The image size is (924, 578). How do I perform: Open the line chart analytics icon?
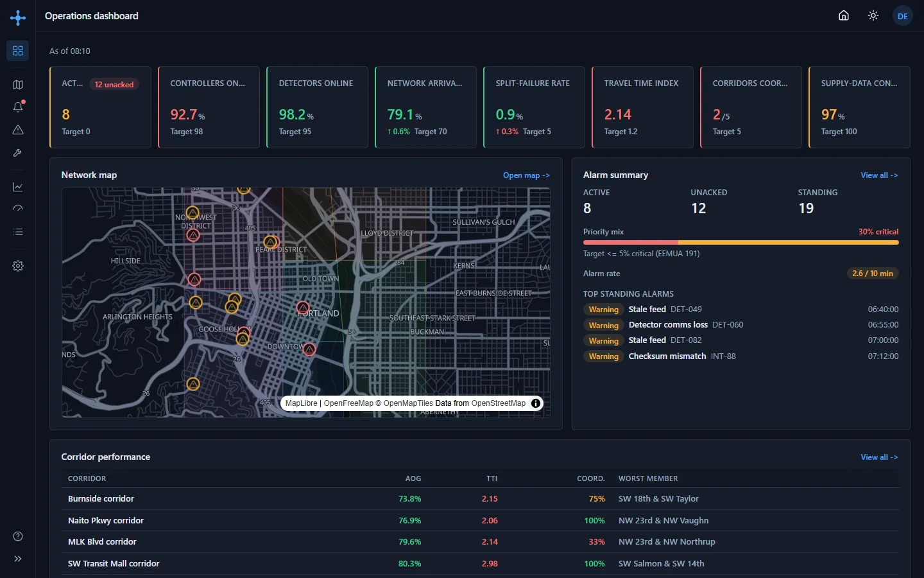[x=18, y=187]
